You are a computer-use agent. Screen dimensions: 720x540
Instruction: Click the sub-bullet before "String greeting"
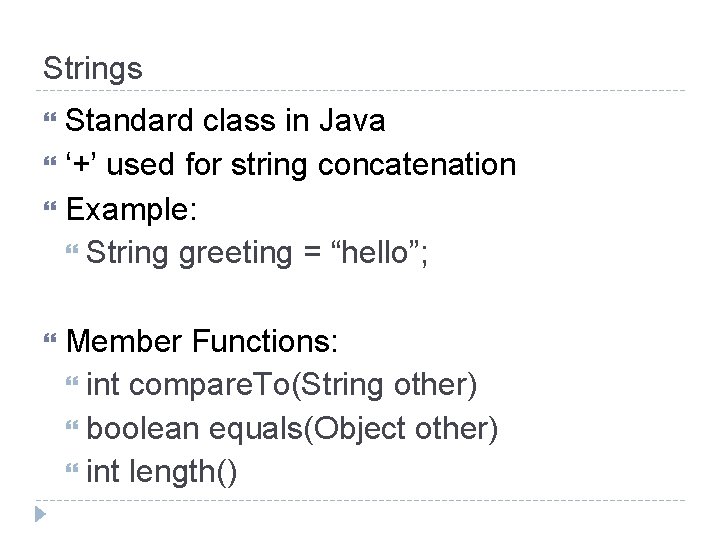(72, 254)
